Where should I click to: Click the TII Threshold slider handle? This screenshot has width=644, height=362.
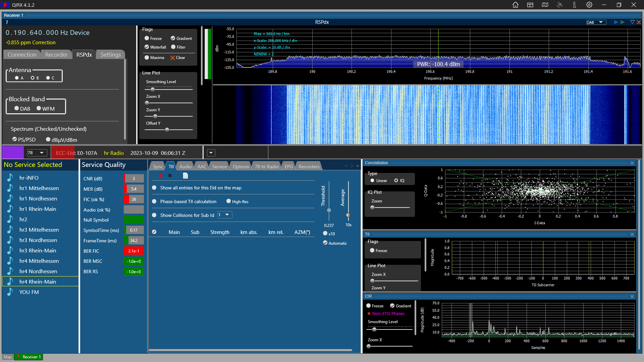tap(329, 210)
